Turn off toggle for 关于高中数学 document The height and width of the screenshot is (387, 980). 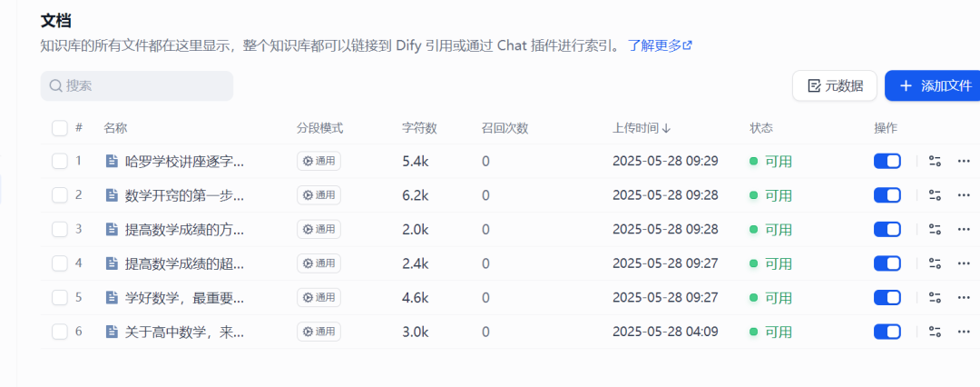tap(887, 332)
